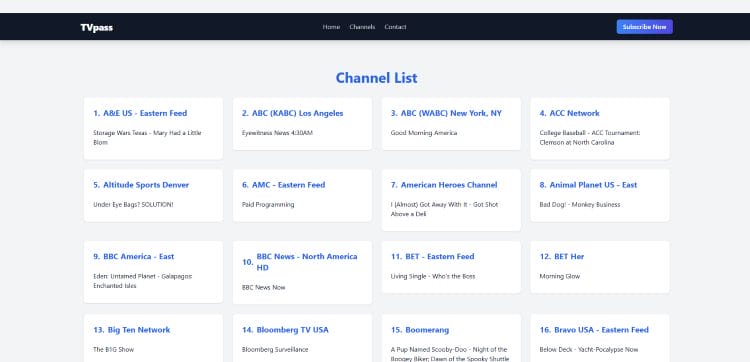
Task: Click 'Bloomberg Surveillance' program text
Action: click(x=275, y=350)
